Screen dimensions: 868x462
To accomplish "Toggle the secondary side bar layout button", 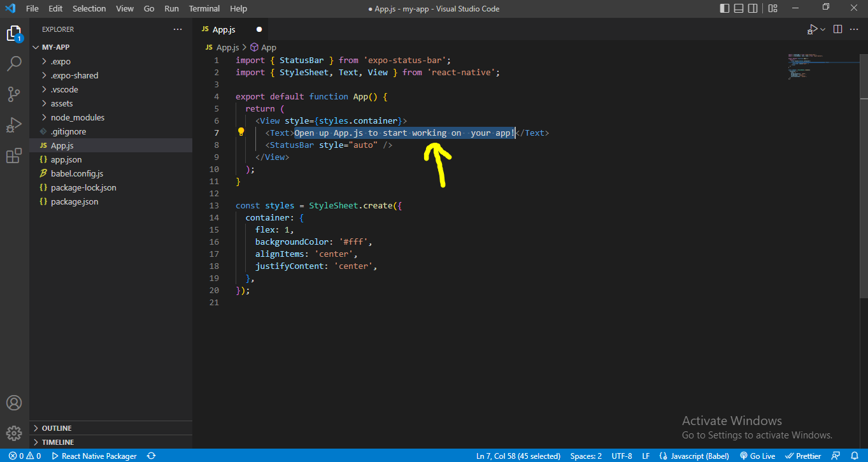I will [753, 8].
